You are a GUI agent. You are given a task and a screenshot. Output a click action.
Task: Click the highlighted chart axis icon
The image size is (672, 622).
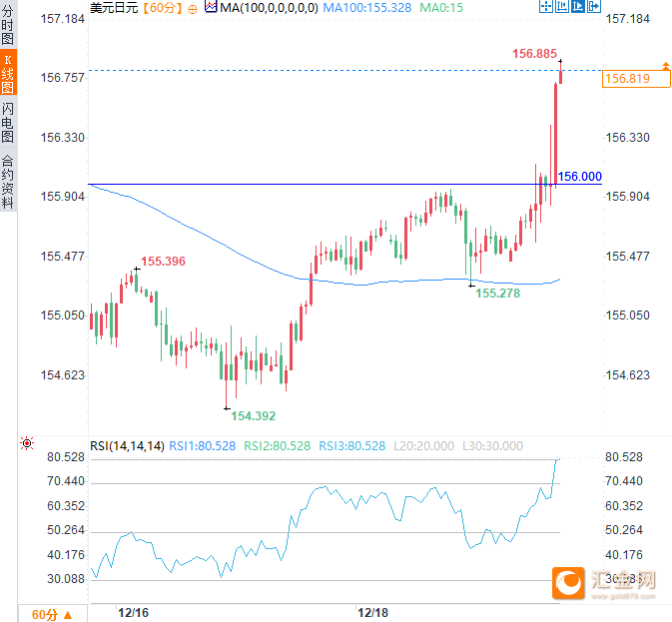(577, 7)
